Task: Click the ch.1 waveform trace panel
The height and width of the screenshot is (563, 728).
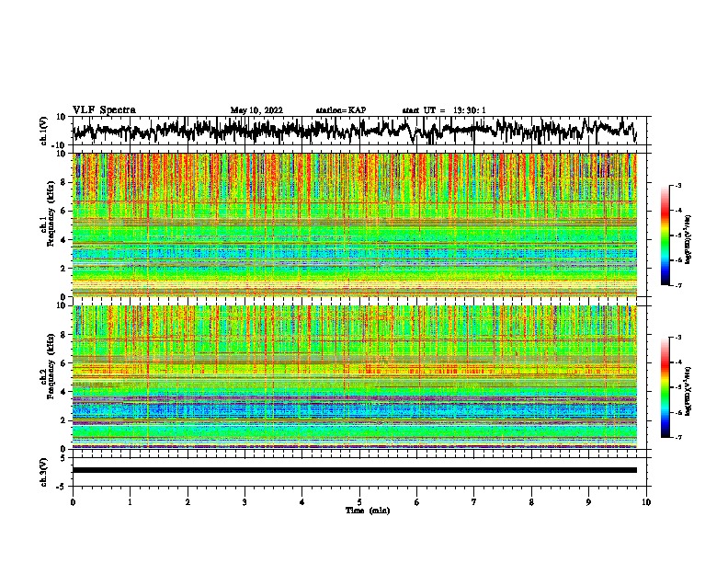Action: pos(361,131)
